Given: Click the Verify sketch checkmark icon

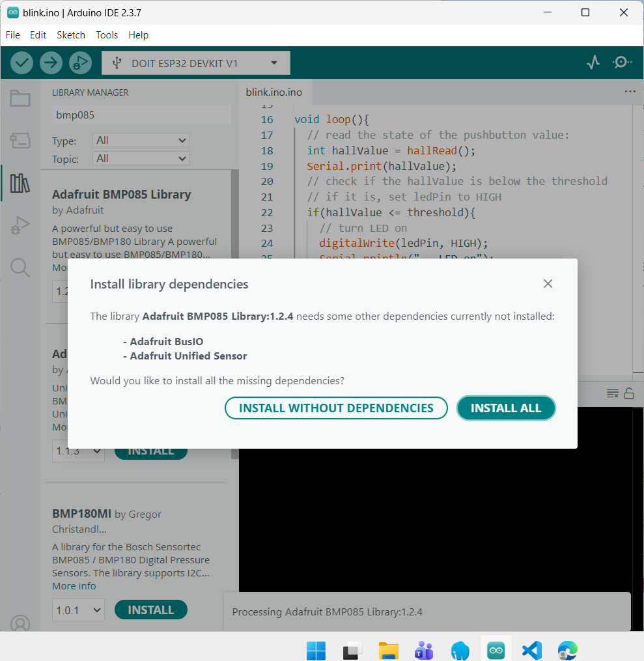Looking at the screenshot, I should click(21, 63).
